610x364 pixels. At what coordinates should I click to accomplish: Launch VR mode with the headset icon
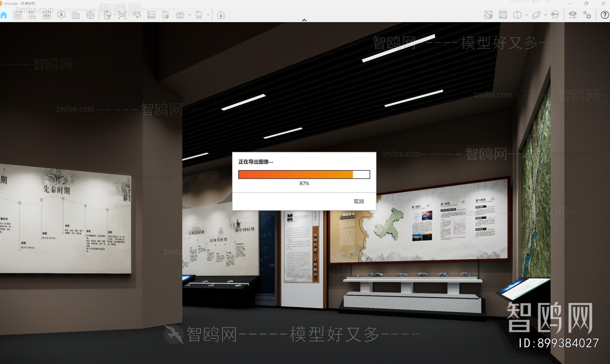tap(555, 15)
